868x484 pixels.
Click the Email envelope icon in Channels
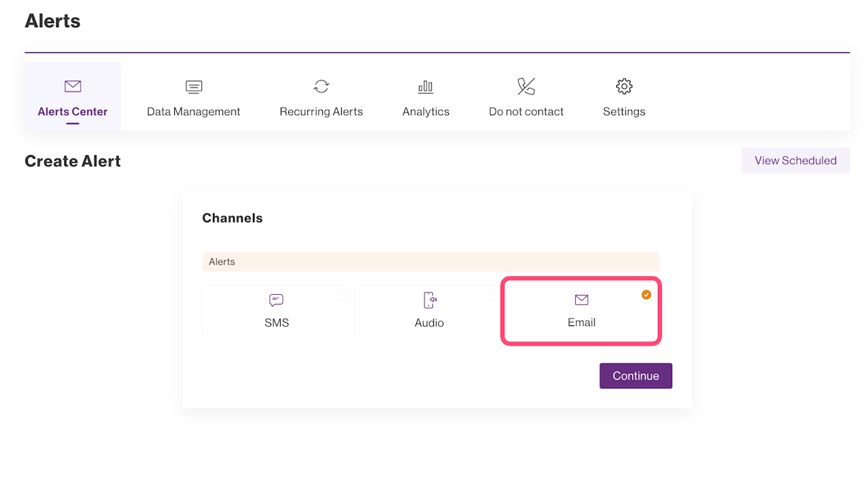(x=581, y=300)
